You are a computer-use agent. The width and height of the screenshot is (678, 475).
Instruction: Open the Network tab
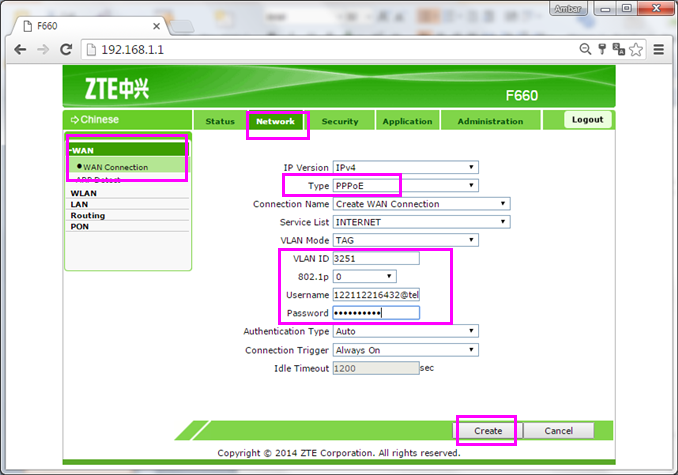coord(275,121)
